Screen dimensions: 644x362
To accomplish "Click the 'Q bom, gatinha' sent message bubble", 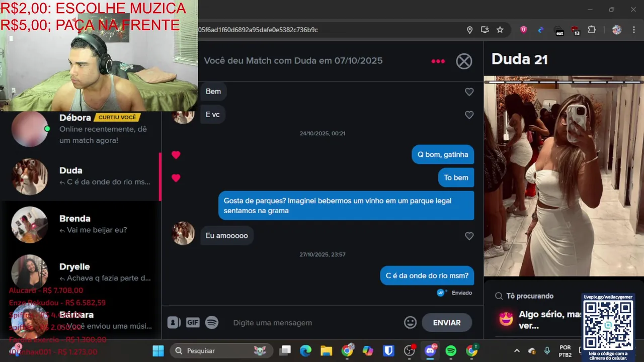I will [x=443, y=155].
